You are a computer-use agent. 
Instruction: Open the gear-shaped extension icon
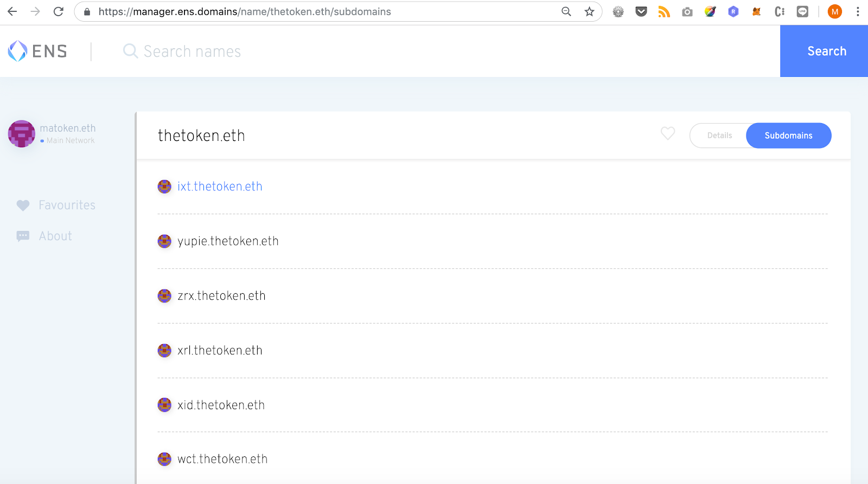click(618, 11)
